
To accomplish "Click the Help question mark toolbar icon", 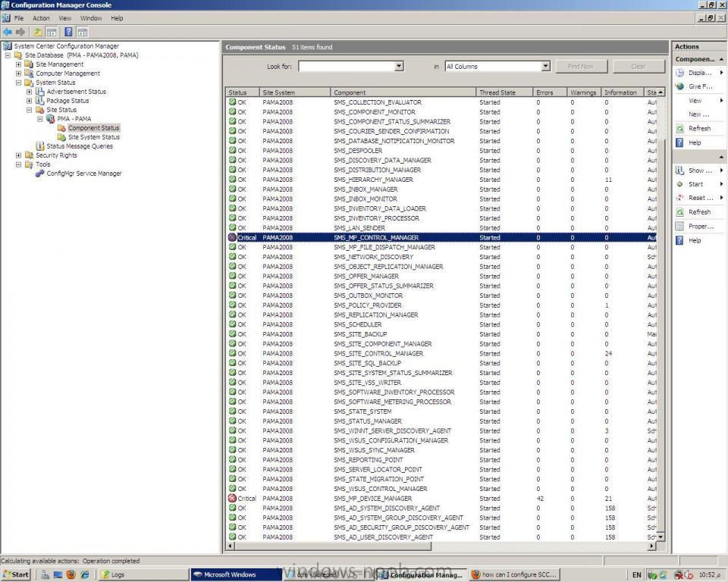I will point(68,32).
